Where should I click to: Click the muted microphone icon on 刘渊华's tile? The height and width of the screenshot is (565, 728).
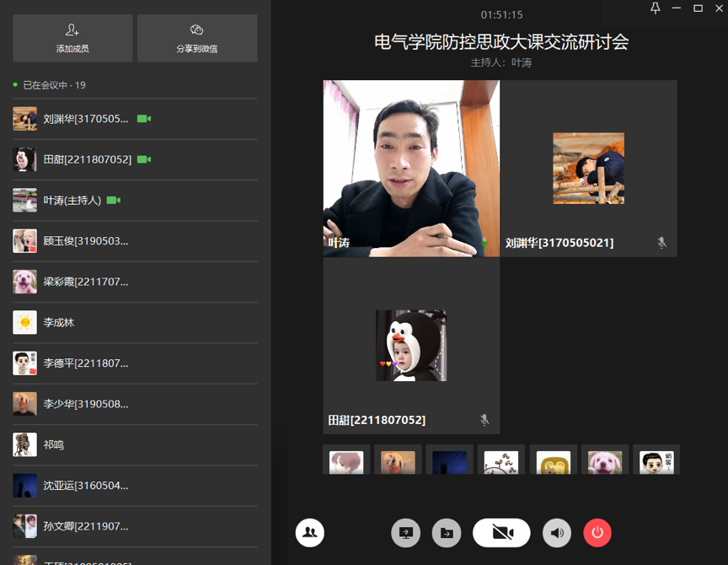[x=661, y=242]
